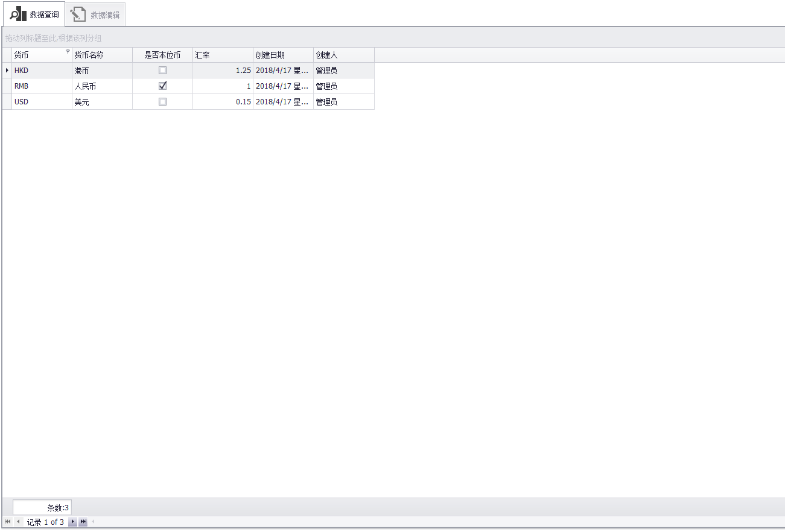Click 管理员 creator cell in USD row
785x532 pixels.
pos(343,102)
